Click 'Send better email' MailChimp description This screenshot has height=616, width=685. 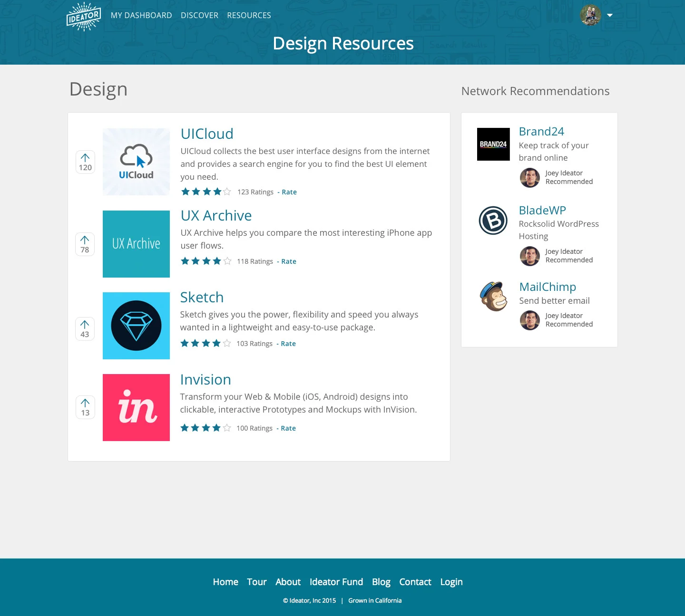[555, 300]
